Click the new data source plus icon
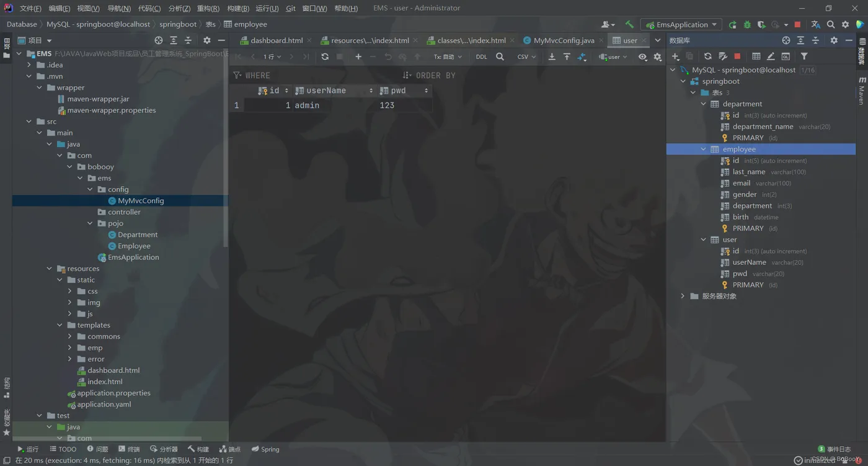The height and width of the screenshot is (466, 868). 675,56
